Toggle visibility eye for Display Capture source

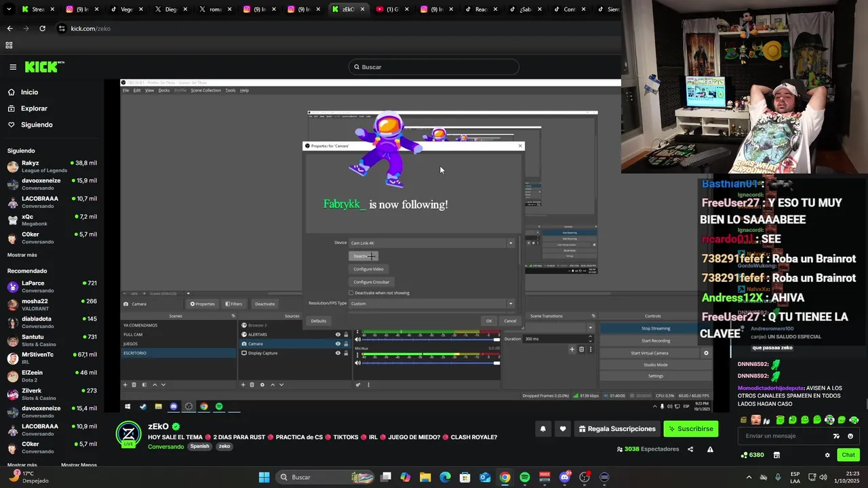pos(338,353)
